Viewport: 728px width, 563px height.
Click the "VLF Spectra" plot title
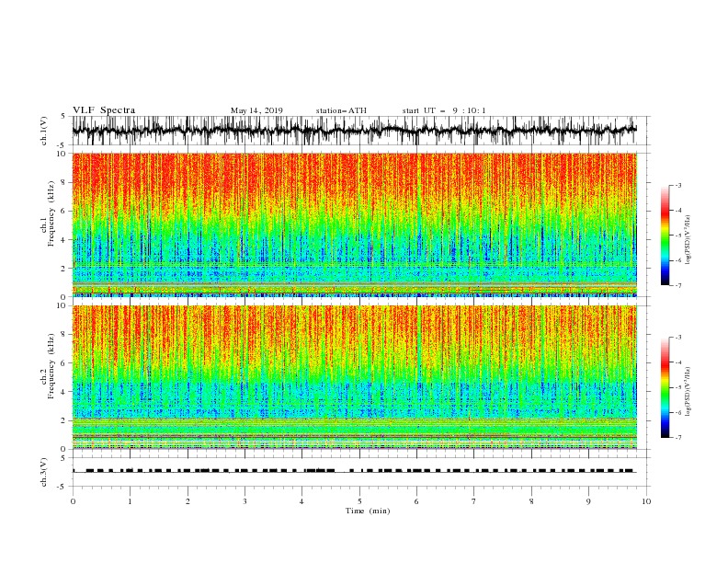point(104,110)
